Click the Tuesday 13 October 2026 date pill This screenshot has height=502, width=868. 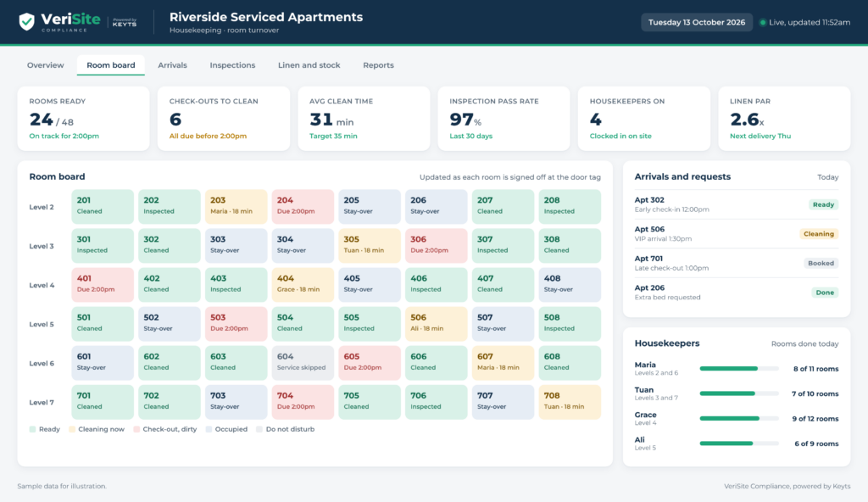(x=697, y=23)
